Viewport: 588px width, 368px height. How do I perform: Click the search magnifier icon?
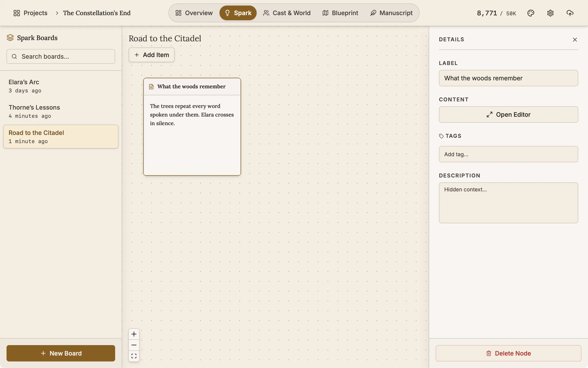tap(14, 56)
